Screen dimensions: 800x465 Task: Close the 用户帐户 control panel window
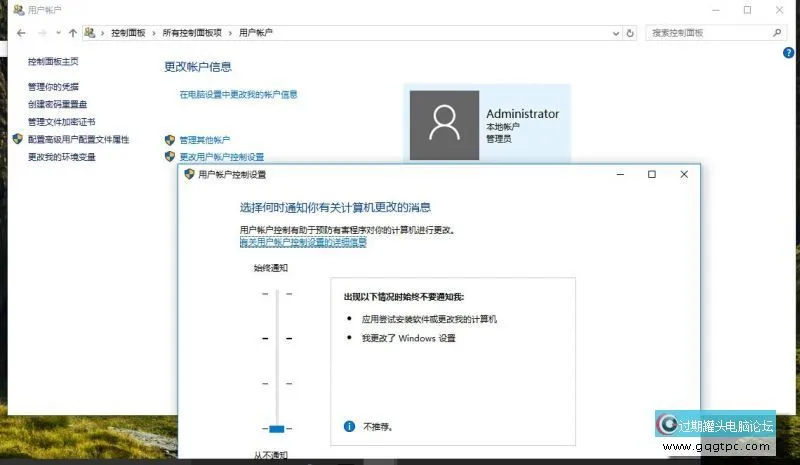pos(780,10)
